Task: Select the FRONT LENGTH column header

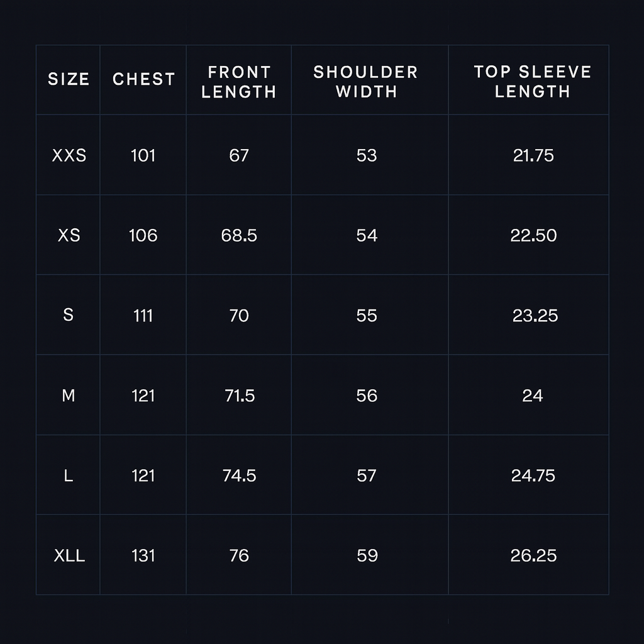Action: [x=239, y=82]
